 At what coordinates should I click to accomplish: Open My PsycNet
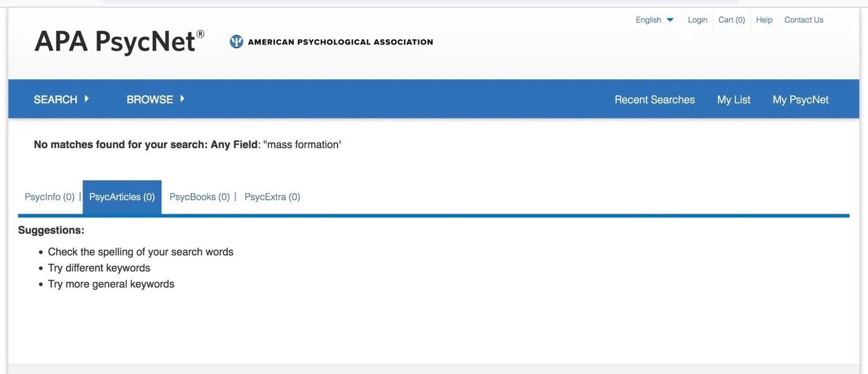(800, 100)
